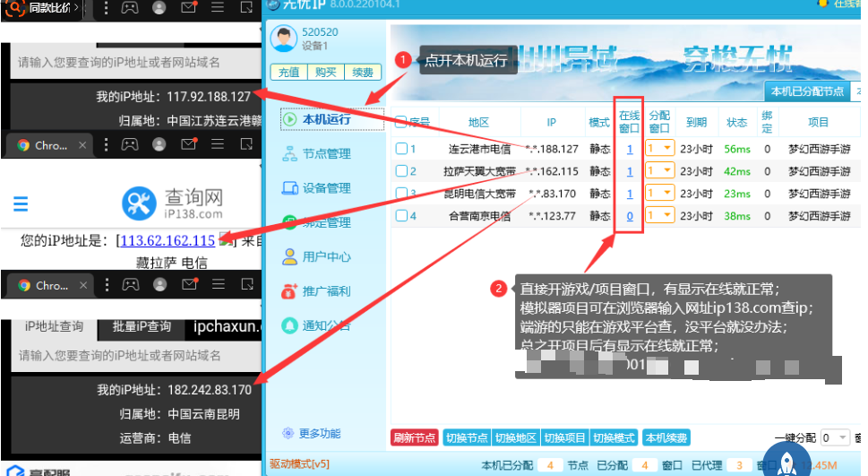Check the box for row 1 连云港市电信
Screen dimensions: 868x476
click(401, 149)
